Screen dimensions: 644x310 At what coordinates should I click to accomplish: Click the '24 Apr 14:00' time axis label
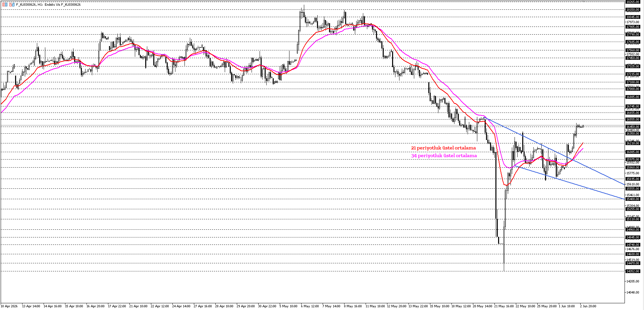[x=181, y=306]
